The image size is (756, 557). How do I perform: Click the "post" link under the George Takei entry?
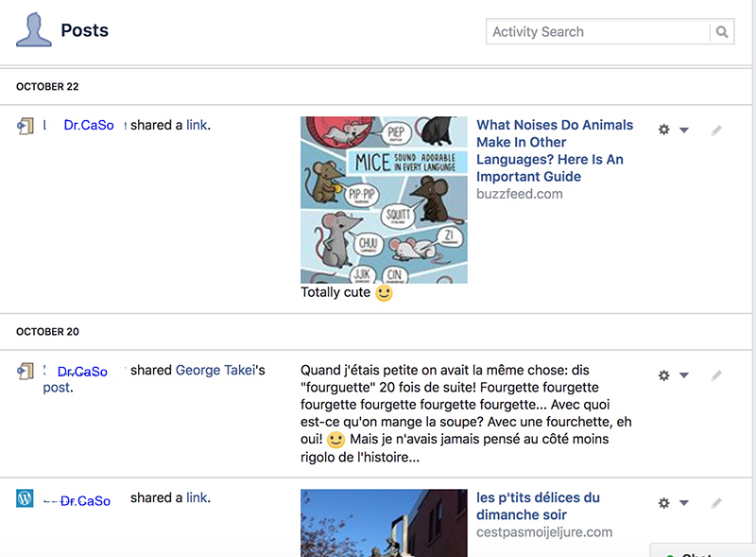click(x=56, y=388)
